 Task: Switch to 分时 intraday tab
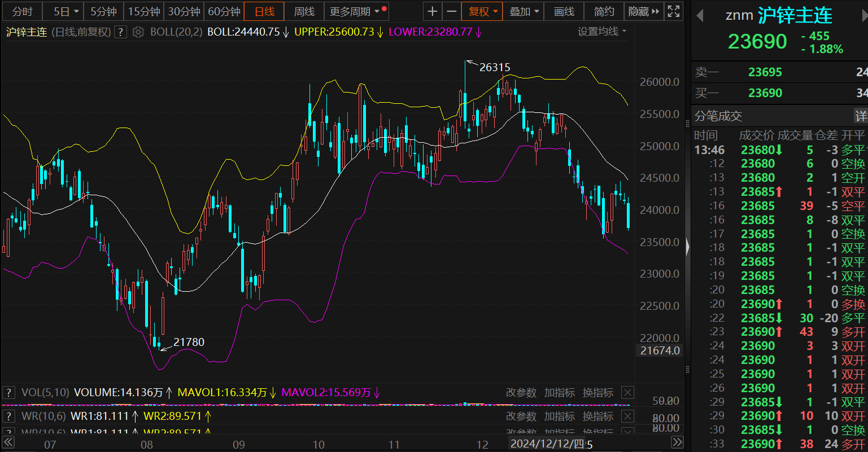[x=23, y=11]
